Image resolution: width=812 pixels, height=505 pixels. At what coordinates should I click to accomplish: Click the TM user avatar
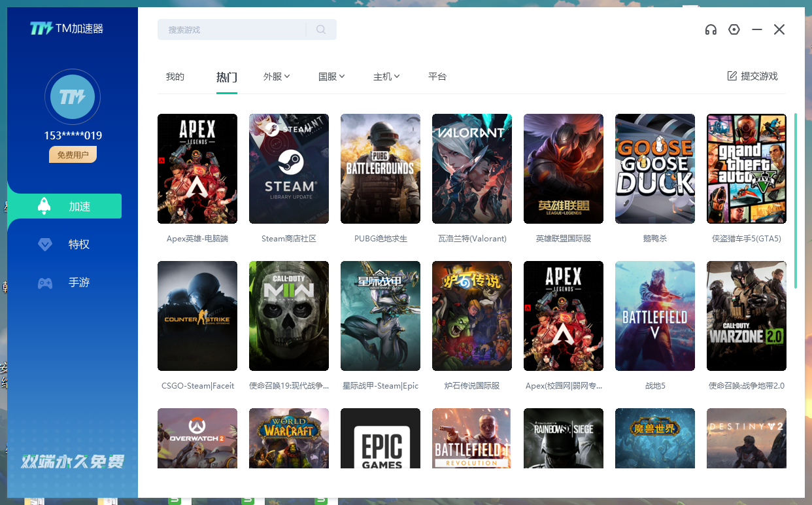(73, 97)
